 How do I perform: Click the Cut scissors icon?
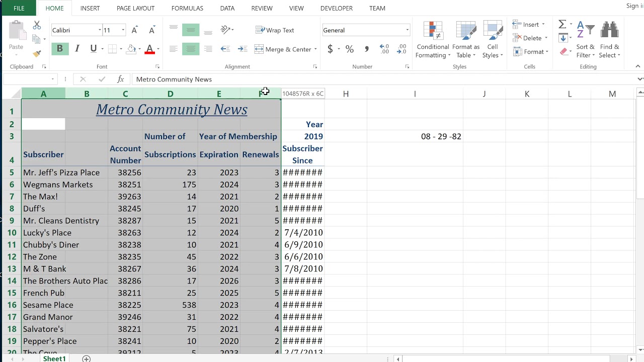click(x=37, y=25)
